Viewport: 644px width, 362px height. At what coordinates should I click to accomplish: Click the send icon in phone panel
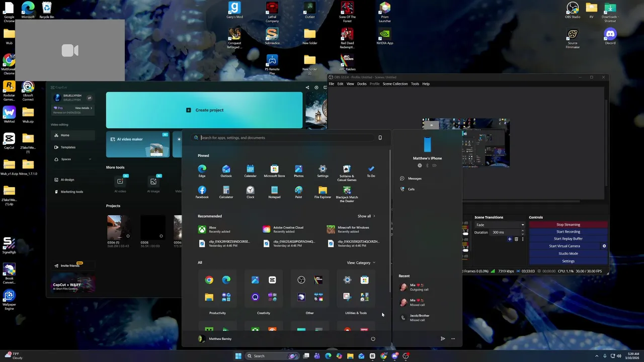tap(443, 339)
